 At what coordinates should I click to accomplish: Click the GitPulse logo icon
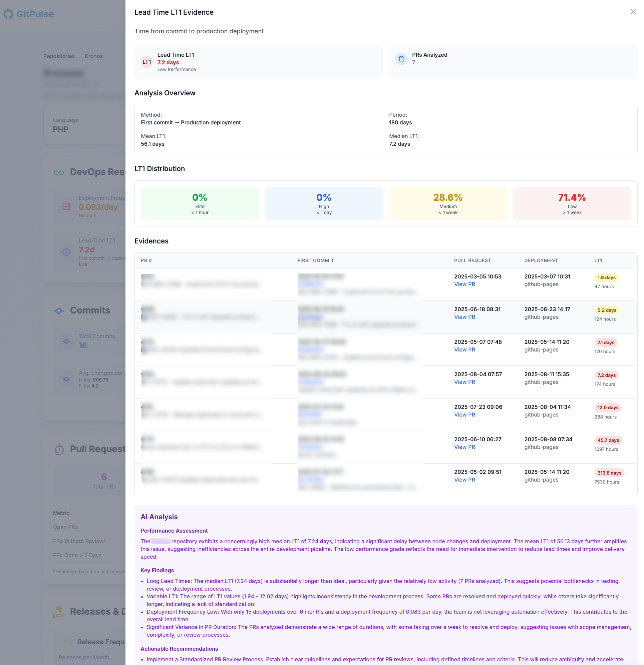8,14
